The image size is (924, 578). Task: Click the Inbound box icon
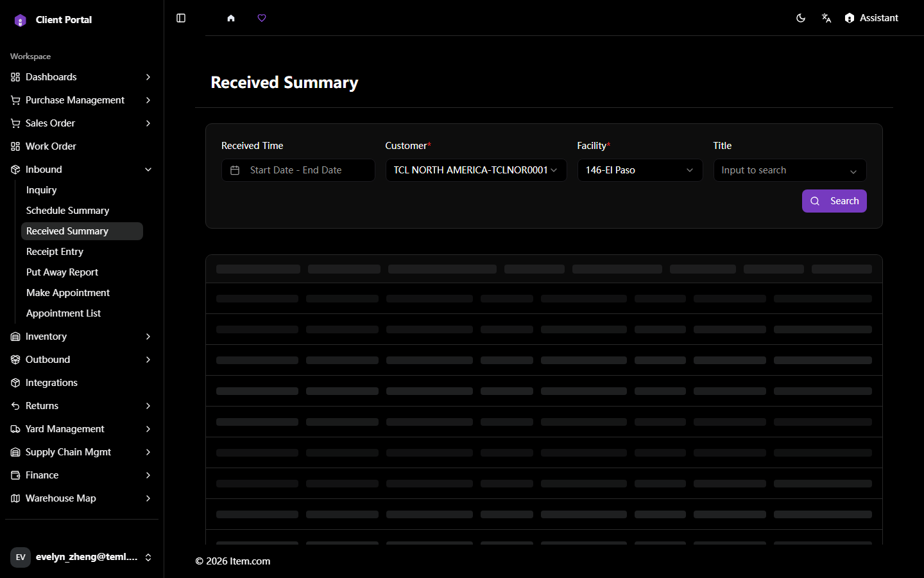pos(15,170)
